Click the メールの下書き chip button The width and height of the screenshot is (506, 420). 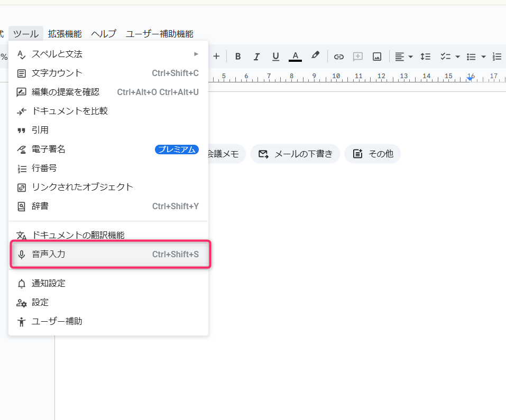click(295, 154)
